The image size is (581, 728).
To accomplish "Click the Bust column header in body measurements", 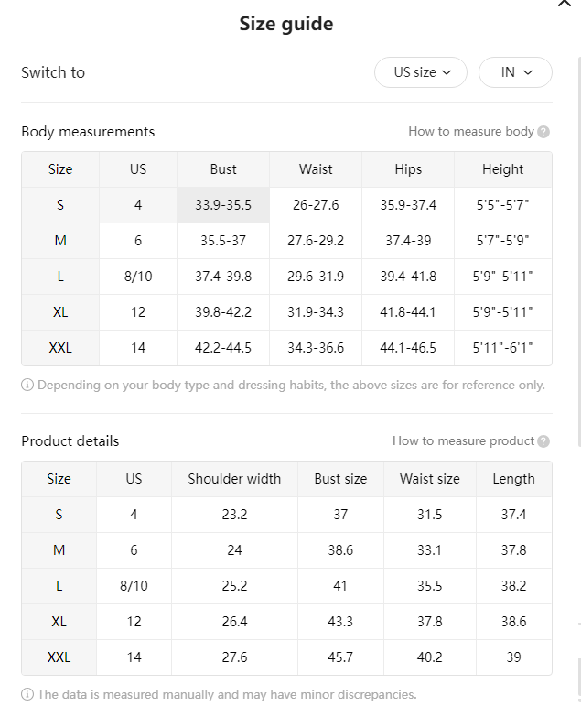I will click(x=223, y=169).
